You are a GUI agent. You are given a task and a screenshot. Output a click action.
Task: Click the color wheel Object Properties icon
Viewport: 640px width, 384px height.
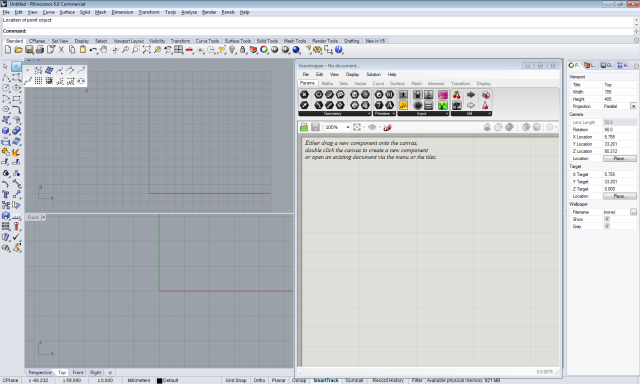click(264, 50)
